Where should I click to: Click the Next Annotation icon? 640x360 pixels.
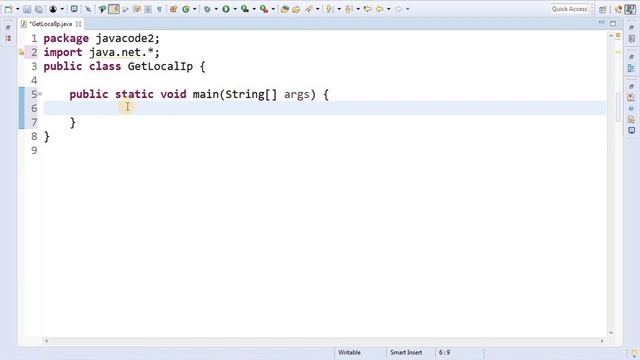click(x=329, y=9)
